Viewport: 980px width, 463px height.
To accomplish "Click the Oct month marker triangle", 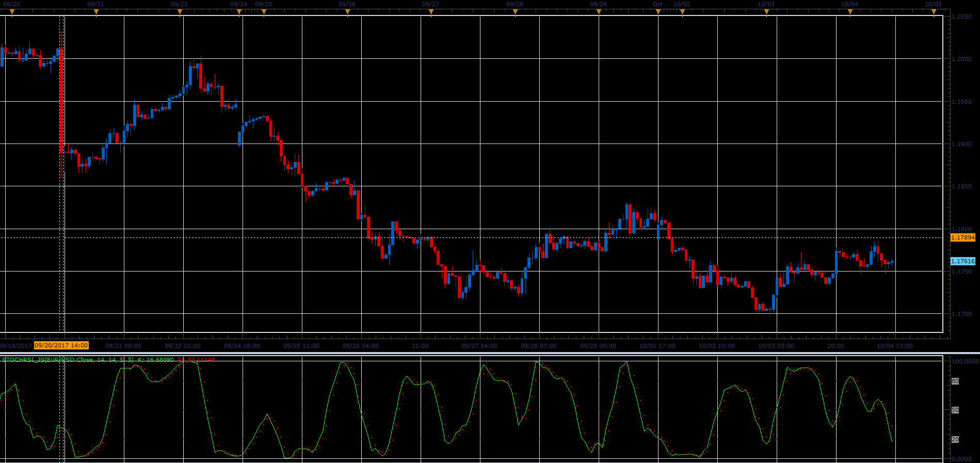I will click(658, 12).
